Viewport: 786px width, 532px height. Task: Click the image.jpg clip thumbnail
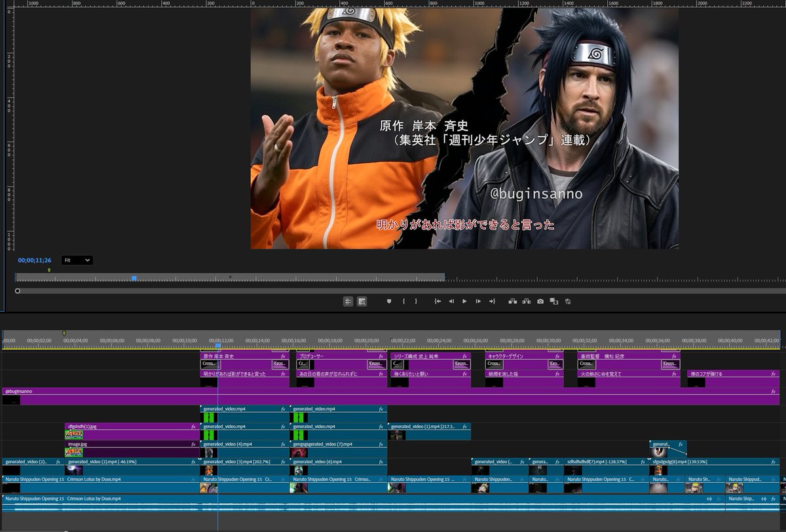click(73, 452)
